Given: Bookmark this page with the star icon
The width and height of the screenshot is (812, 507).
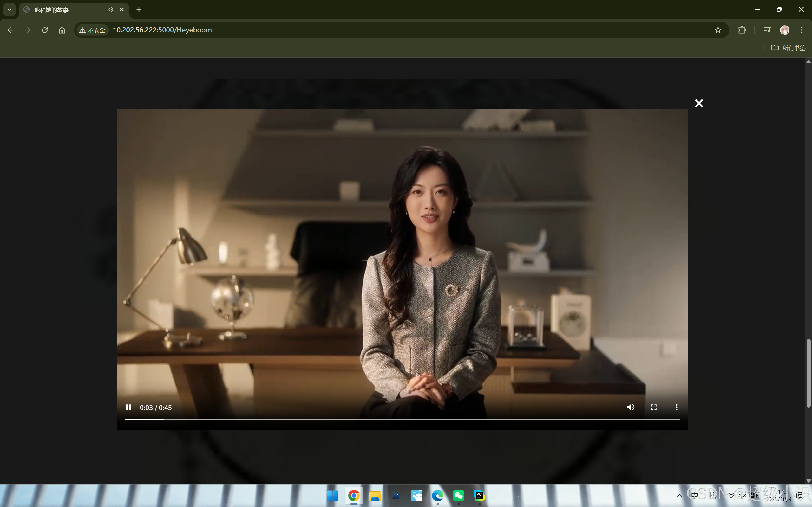Looking at the screenshot, I should tap(718, 30).
